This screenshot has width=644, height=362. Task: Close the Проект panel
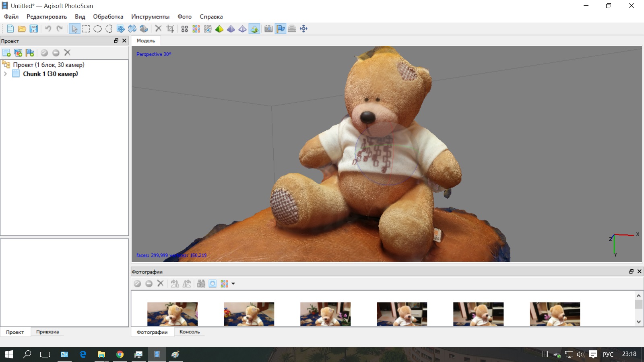click(x=124, y=41)
